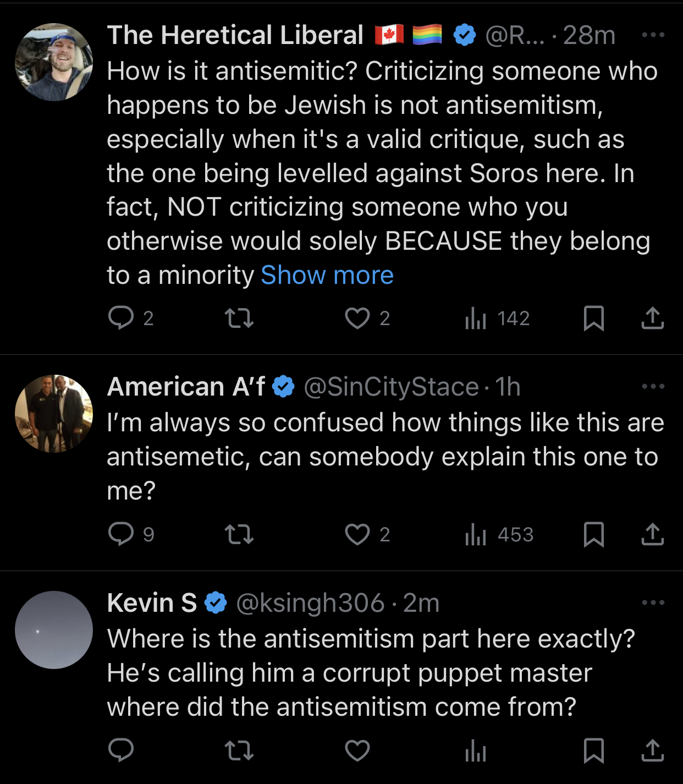Share The Heretical Liberal's tweet
The height and width of the screenshot is (784, 683).
652,318
